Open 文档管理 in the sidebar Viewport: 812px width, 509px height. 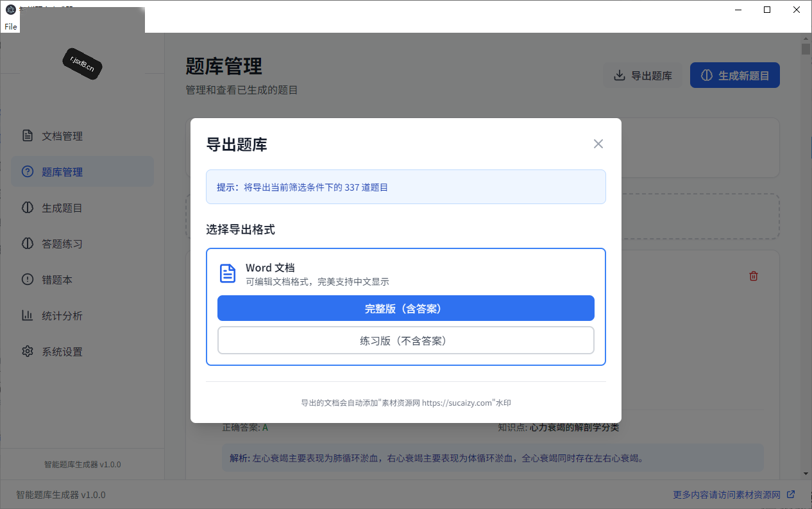pos(82,136)
